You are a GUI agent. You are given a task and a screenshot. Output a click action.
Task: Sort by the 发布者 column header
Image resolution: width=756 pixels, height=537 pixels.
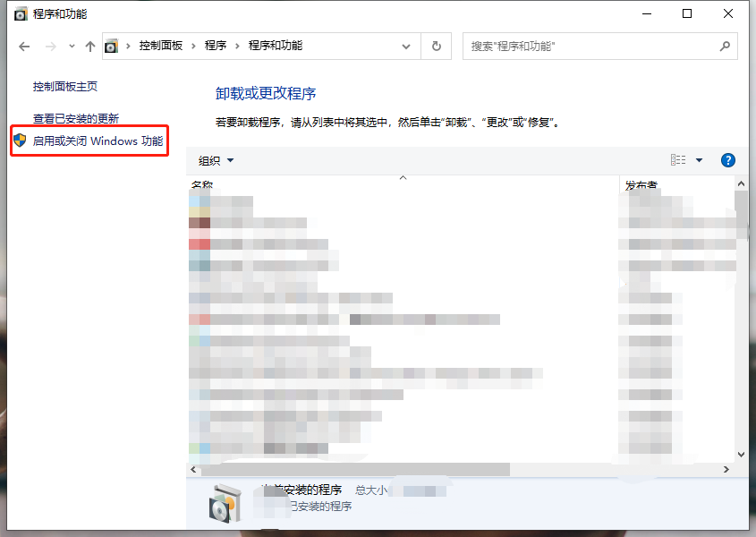(x=641, y=184)
